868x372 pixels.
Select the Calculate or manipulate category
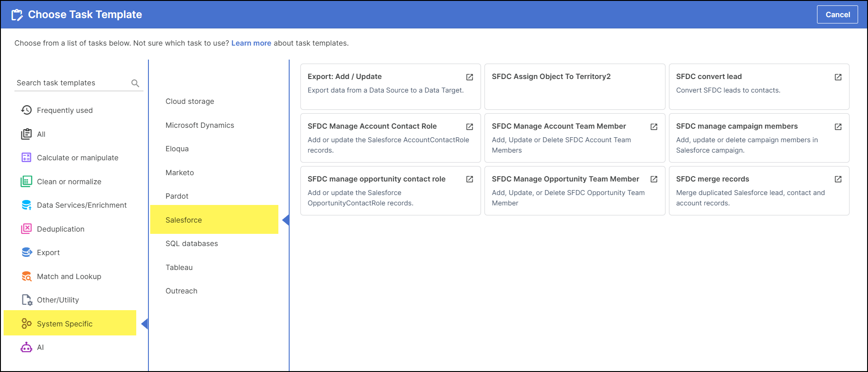78,158
